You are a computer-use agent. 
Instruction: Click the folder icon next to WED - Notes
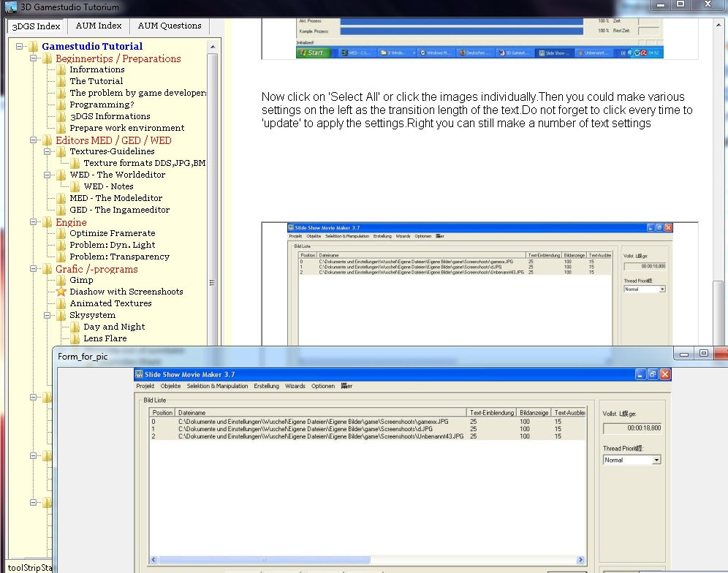(x=75, y=186)
